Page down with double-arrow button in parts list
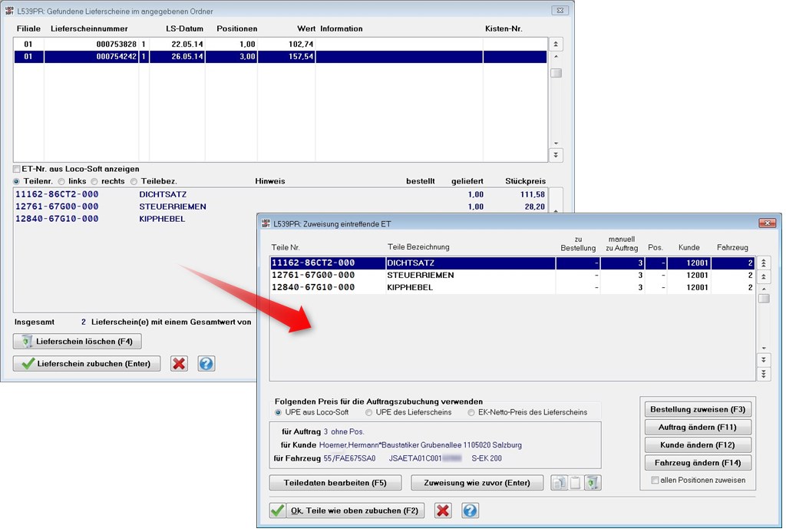The width and height of the screenshot is (786, 532). [764, 360]
